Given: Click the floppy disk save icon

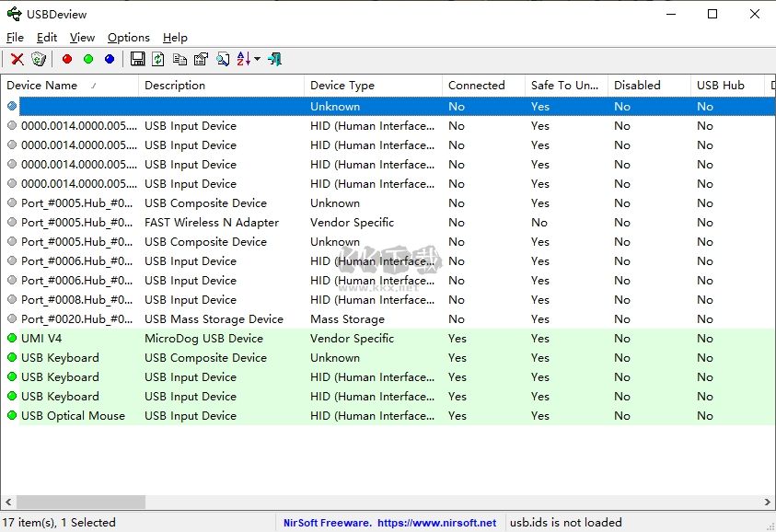Looking at the screenshot, I should click(x=138, y=59).
